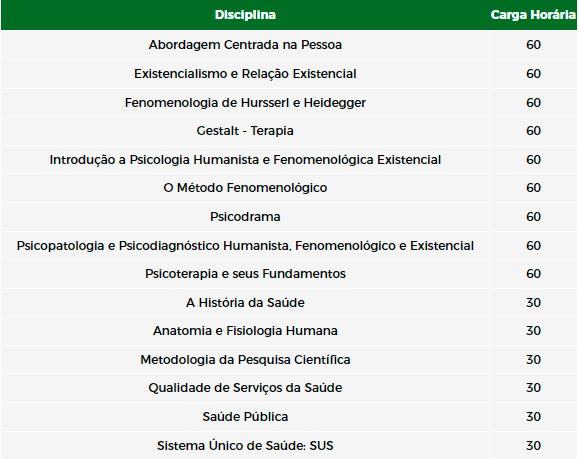Screen dimensions: 579x459
Task: Click the Psicodrama discipline
Action: click(245, 216)
